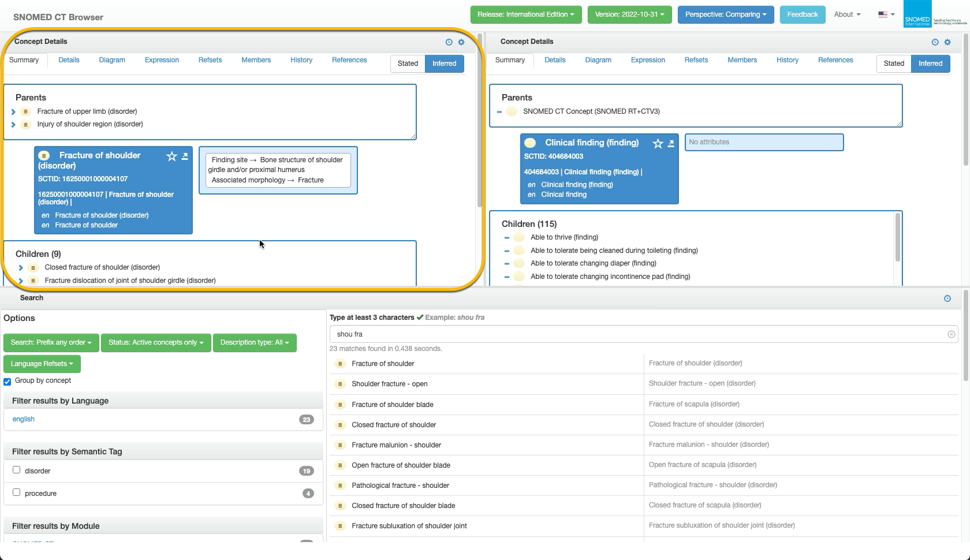Image resolution: width=970 pixels, height=560 pixels.
Task: Open Details tab in left panel
Action: click(69, 60)
